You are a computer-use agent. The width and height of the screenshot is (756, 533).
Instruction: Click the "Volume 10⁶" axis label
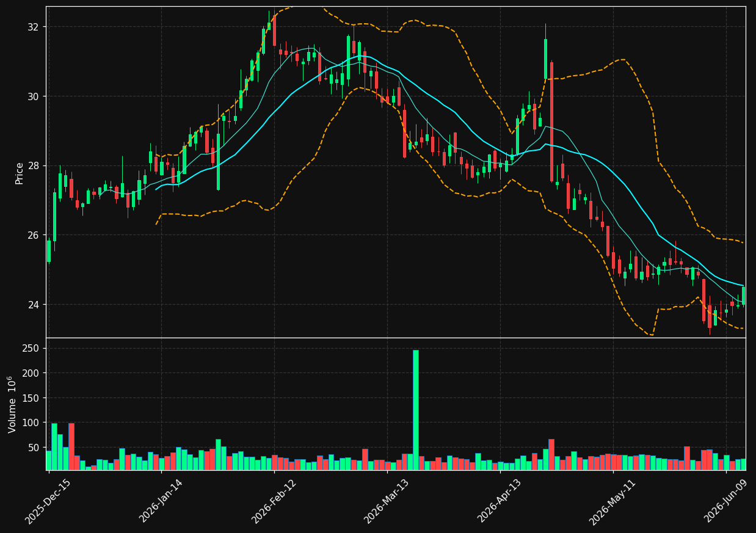pyautogui.click(x=12, y=404)
